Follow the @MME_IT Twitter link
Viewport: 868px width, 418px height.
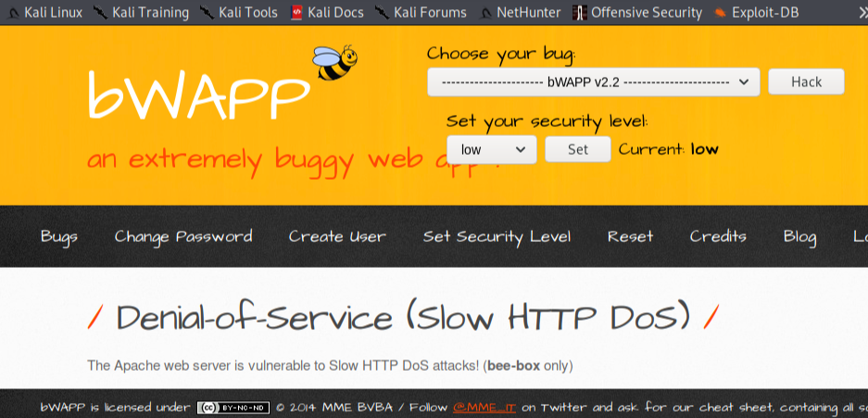pyautogui.click(x=484, y=408)
